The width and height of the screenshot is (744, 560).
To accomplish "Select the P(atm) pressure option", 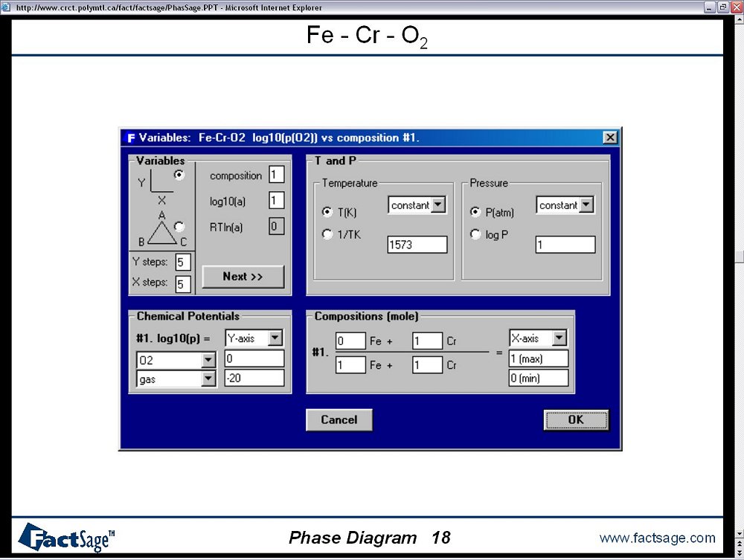I will (x=476, y=212).
